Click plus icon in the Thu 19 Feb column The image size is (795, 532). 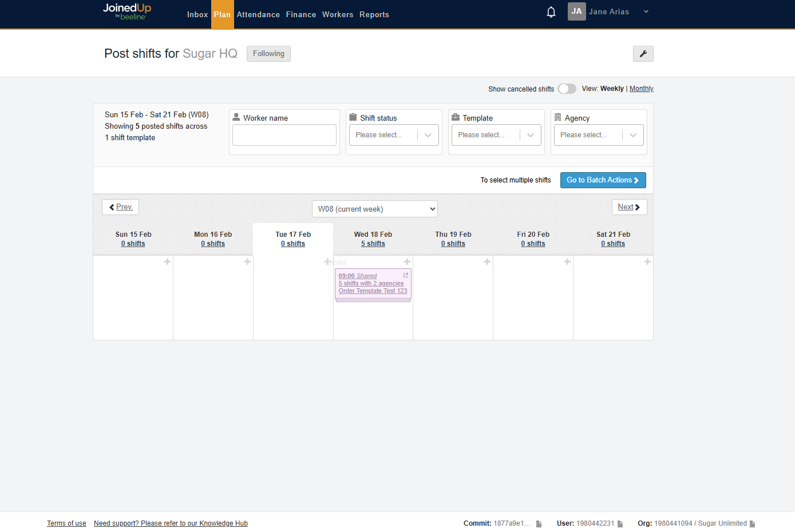487,261
